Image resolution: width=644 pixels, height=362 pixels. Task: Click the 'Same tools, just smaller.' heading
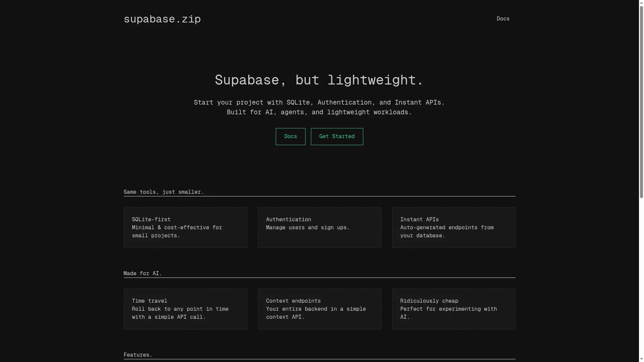[x=164, y=192]
